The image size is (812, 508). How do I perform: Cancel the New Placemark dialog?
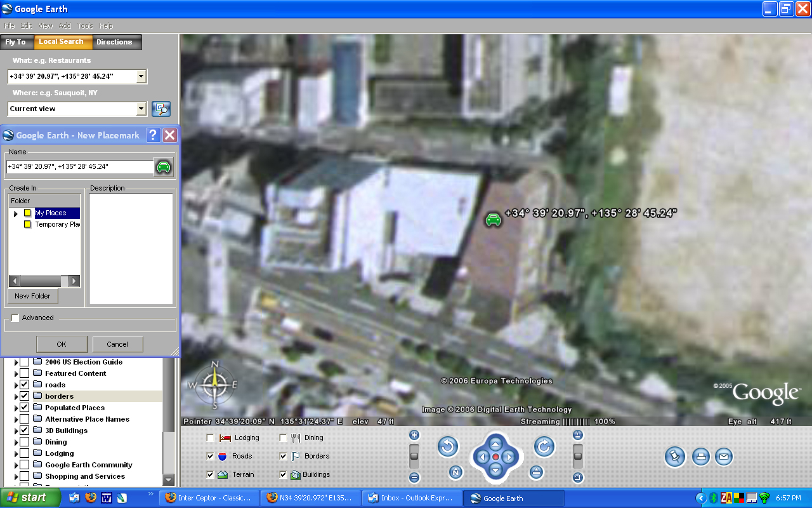[117, 344]
